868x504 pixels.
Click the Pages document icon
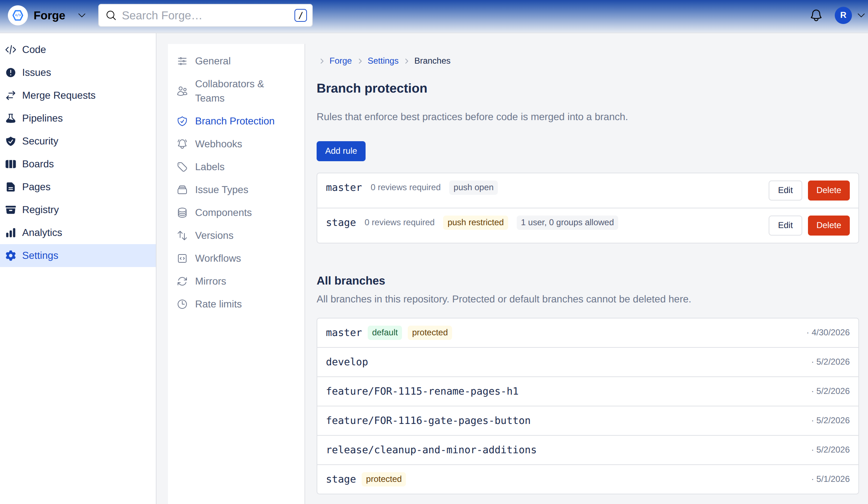coord(11,187)
